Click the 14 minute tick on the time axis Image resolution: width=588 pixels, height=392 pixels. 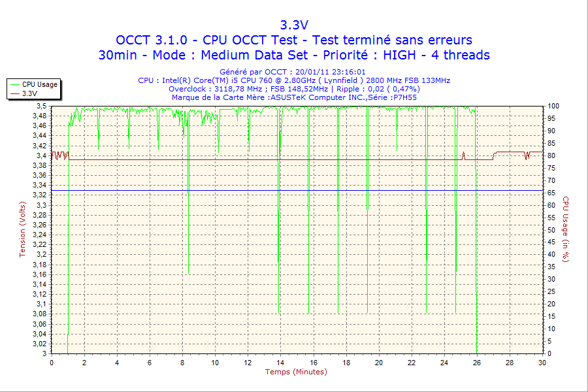(280, 363)
